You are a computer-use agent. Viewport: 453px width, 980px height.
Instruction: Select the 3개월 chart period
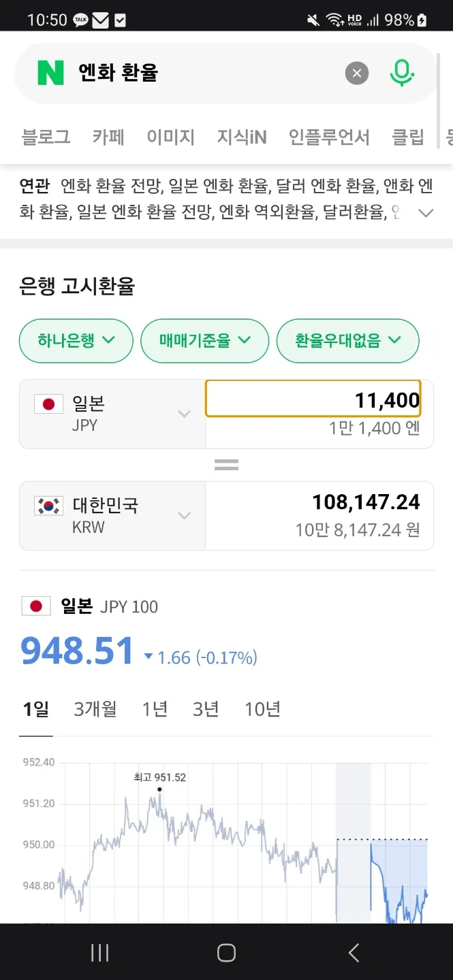click(x=95, y=710)
